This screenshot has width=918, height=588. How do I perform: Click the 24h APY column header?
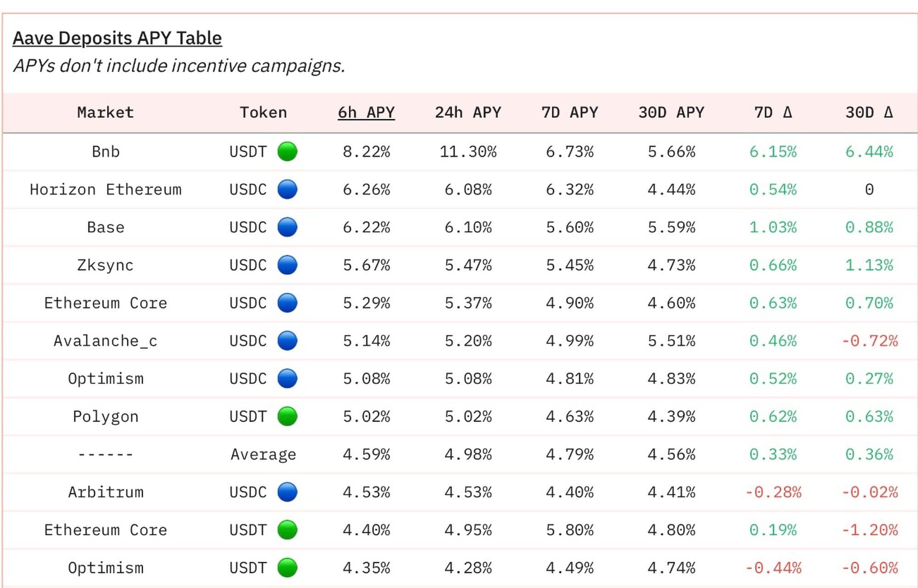(468, 112)
